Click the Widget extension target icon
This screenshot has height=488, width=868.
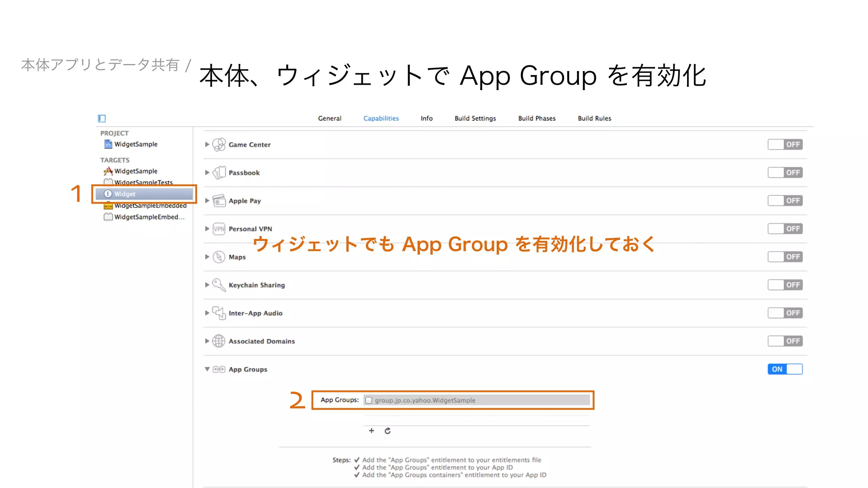[108, 194]
